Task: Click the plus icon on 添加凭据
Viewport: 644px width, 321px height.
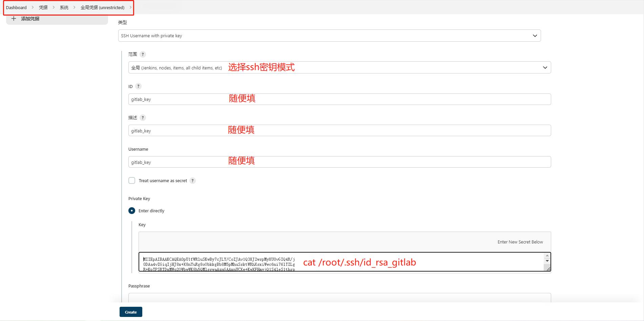Action: (14, 19)
